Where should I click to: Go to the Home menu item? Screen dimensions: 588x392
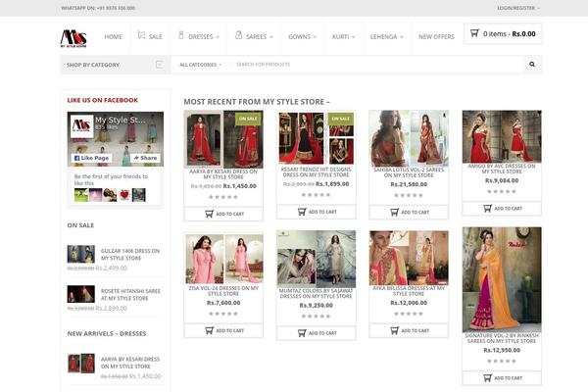(113, 37)
